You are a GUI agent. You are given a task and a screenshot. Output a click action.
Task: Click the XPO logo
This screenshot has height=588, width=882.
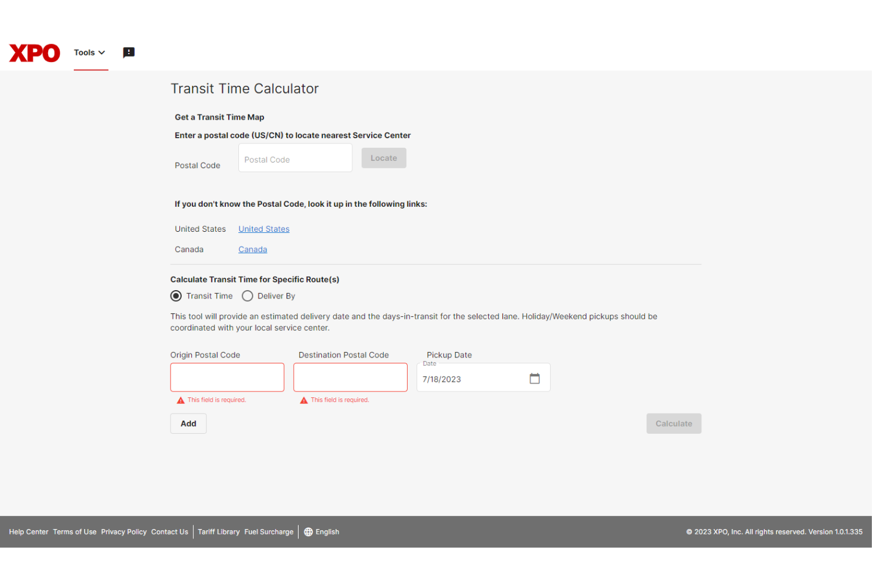point(34,53)
